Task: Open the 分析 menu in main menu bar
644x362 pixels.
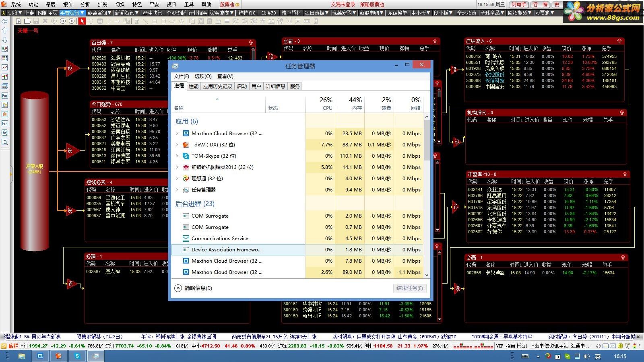Action: 85,4
